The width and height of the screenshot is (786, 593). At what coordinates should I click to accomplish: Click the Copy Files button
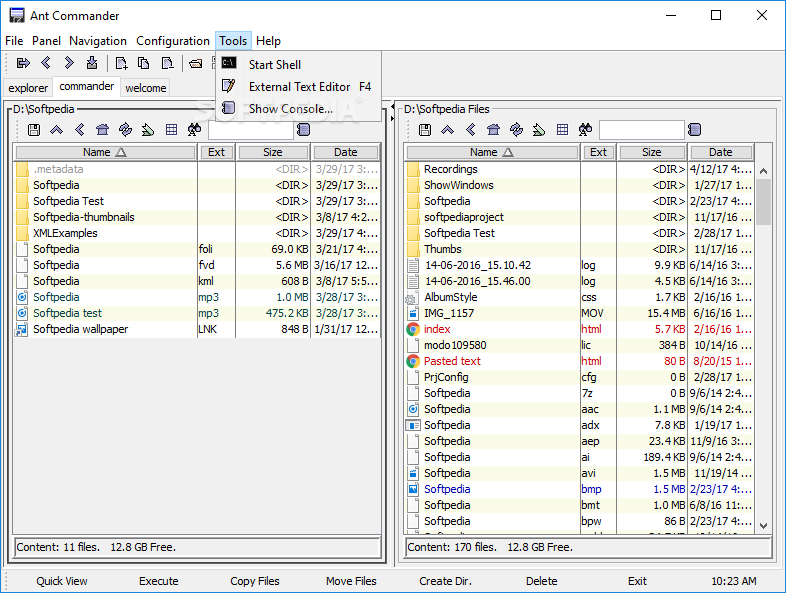(x=255, y=581)
